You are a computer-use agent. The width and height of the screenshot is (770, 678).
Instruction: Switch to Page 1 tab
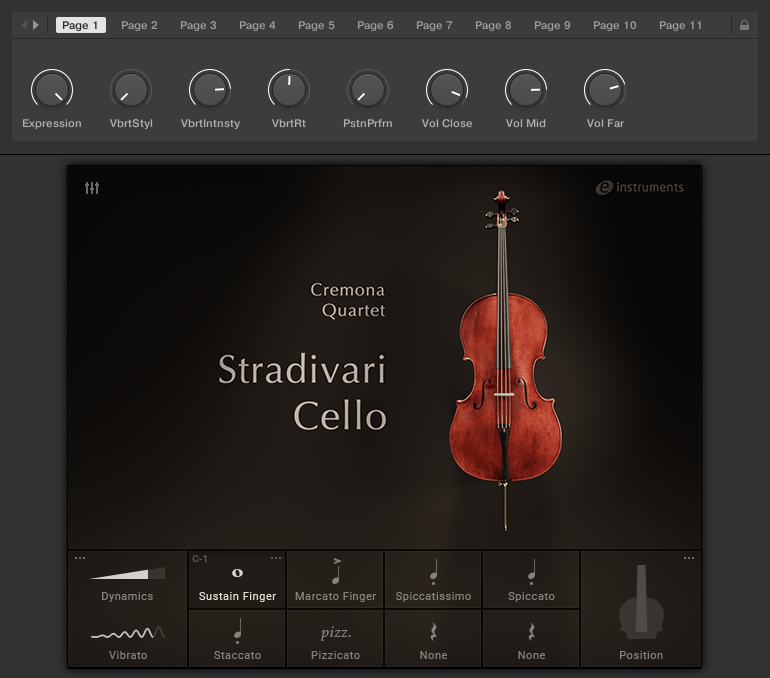click(81, 25)
